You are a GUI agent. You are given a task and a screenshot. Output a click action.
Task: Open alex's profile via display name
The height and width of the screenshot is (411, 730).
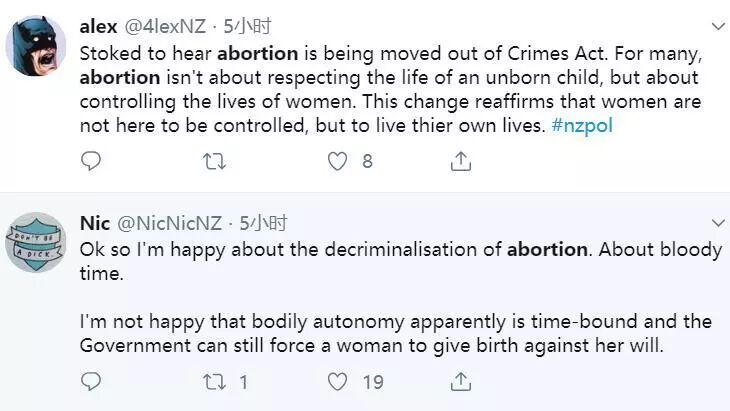(99, 26)
